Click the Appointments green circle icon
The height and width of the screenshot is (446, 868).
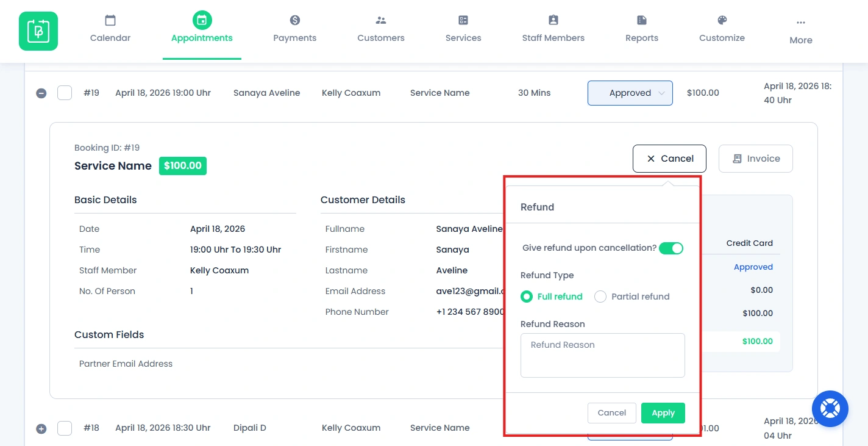202,20
